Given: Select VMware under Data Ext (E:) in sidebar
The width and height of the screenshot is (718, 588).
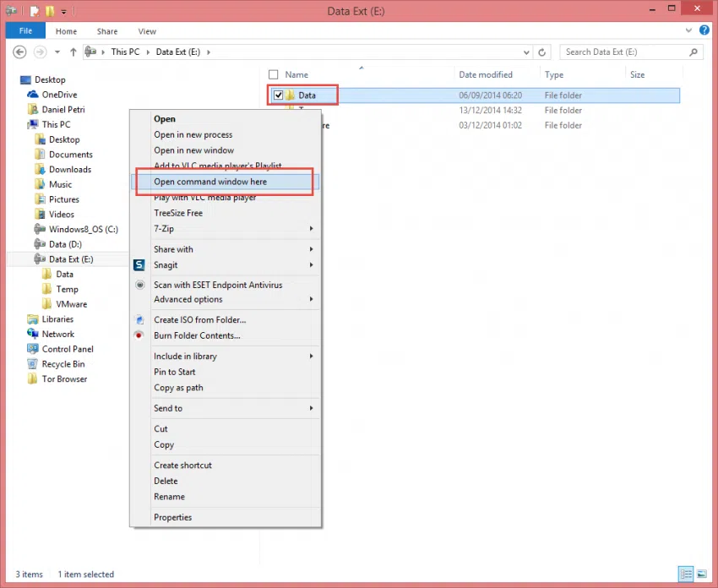Looking at the screenshot, I should 72,304.
